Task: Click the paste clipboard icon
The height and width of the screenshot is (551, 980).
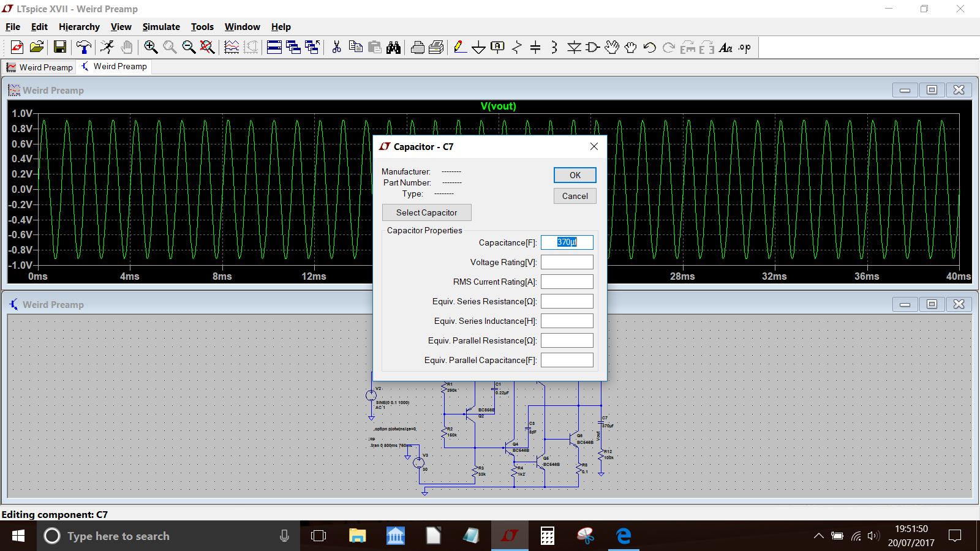Action: (x=375, y=47)
